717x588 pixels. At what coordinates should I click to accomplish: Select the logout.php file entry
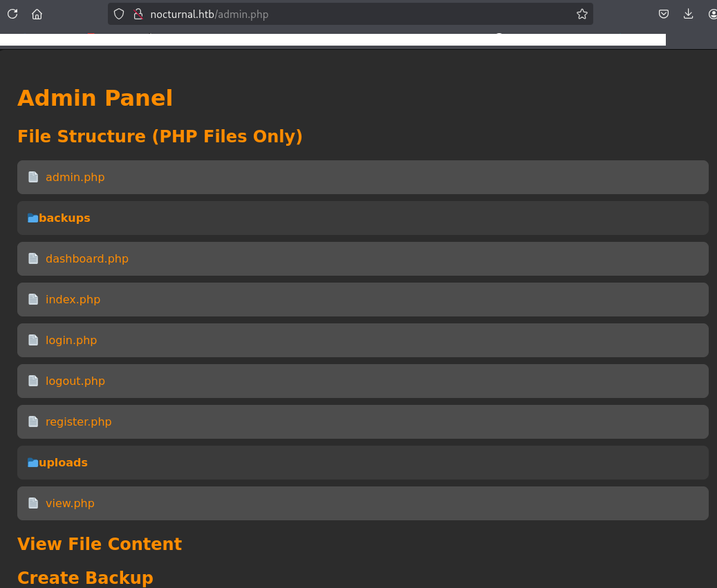coord(75,381)
